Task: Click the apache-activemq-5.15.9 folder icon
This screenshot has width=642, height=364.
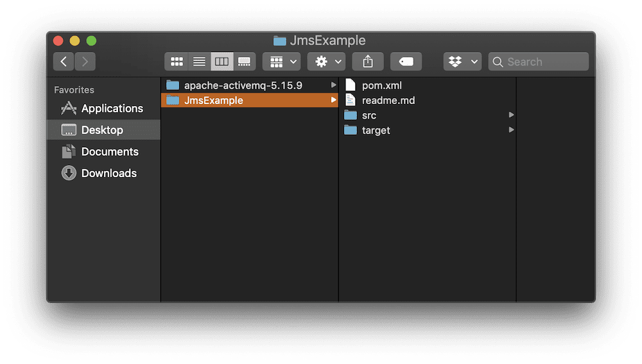Action: pyautogui.click(x=173, y=85)
